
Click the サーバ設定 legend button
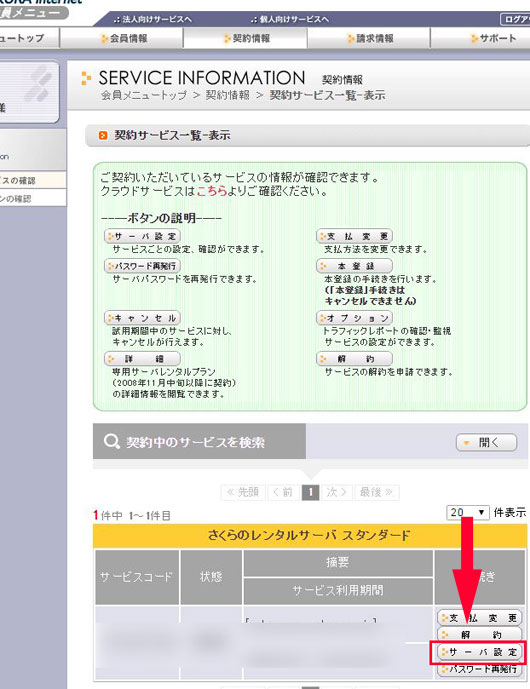[142, 236]
